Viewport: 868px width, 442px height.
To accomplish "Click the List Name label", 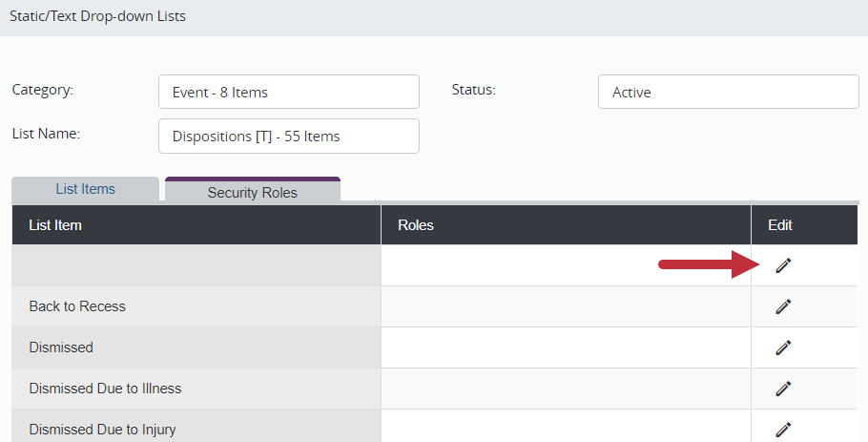I will [46, 134].
